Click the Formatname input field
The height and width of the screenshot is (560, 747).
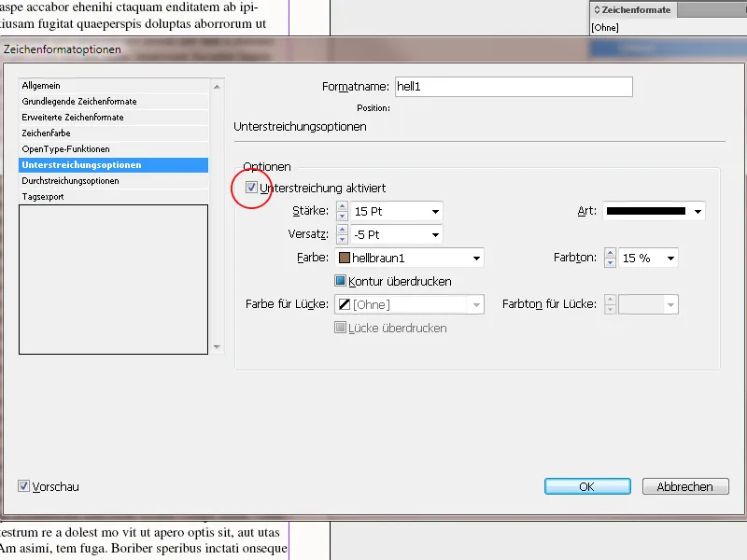(514, 87)
